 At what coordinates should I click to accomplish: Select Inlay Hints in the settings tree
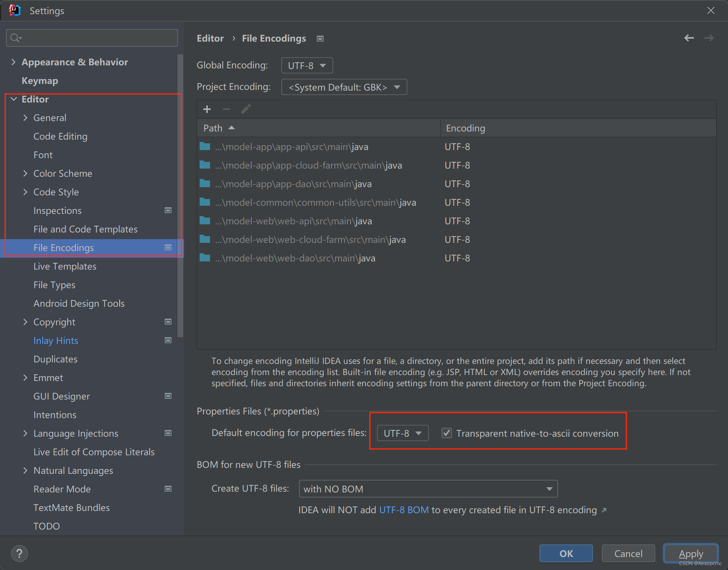(56, 341)
